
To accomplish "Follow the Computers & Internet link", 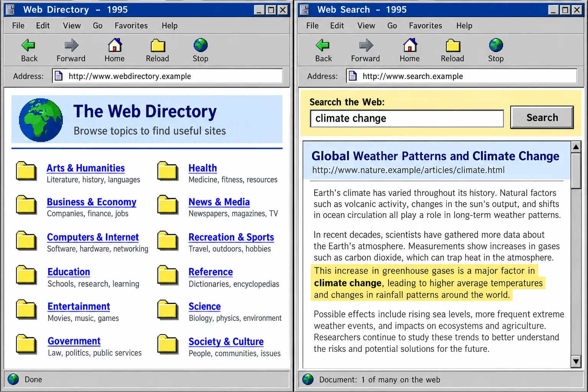I will point(93,237).
